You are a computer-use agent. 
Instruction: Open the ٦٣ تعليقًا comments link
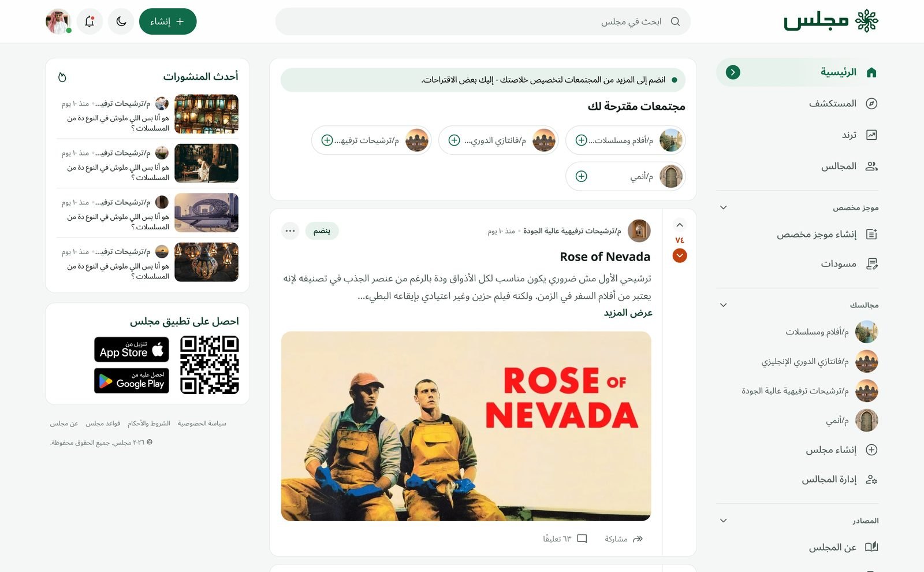tap(565, 538)
